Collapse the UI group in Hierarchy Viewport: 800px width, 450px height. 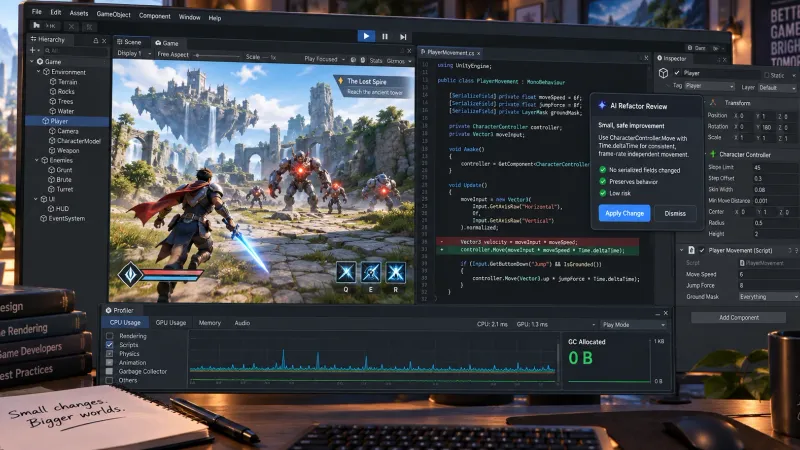click(35, 198)
